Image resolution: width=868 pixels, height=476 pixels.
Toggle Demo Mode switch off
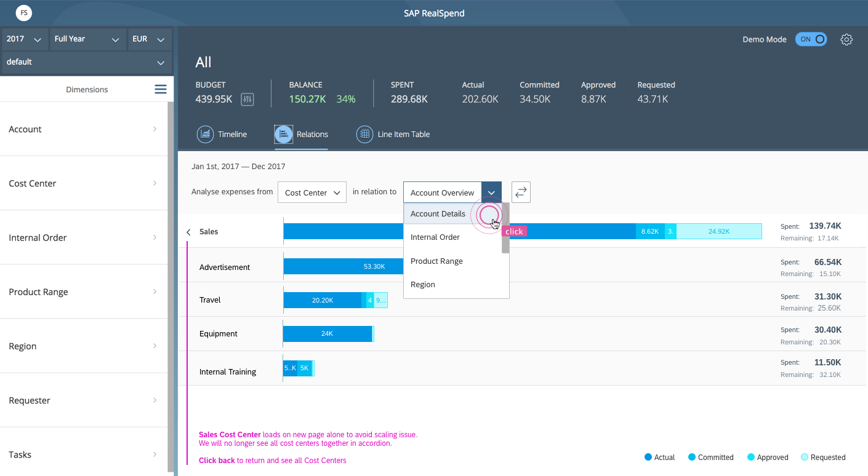coord(811,39)
